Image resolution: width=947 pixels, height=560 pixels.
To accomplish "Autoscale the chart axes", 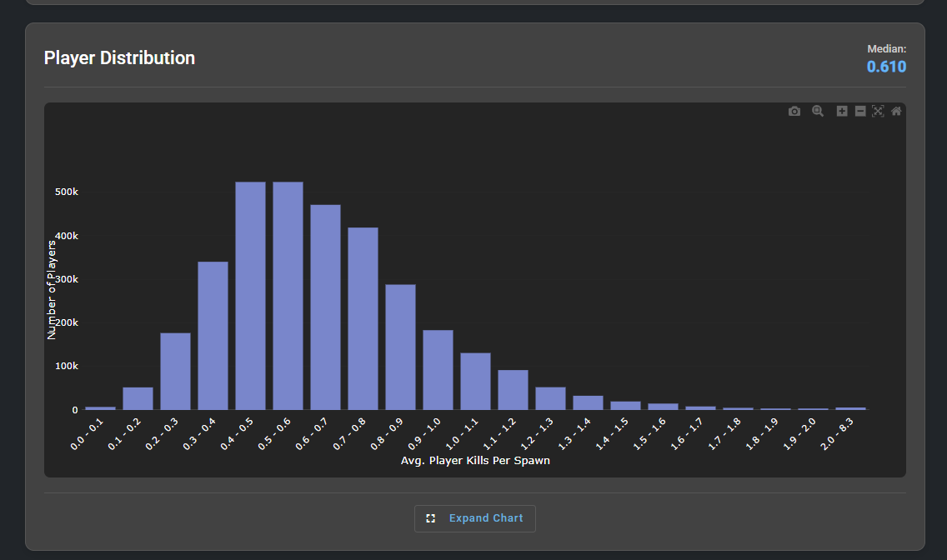I will coord(878,112).
